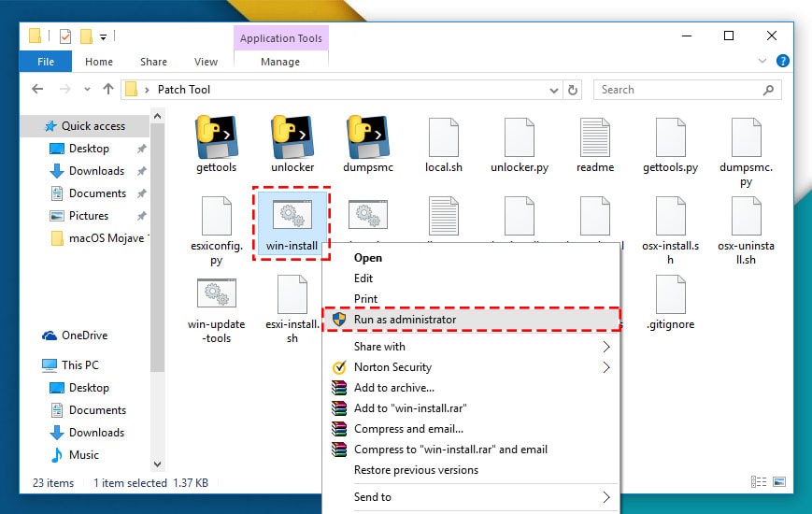Open the View ribbon tab
812x514 pixels.
coord(206,62)
